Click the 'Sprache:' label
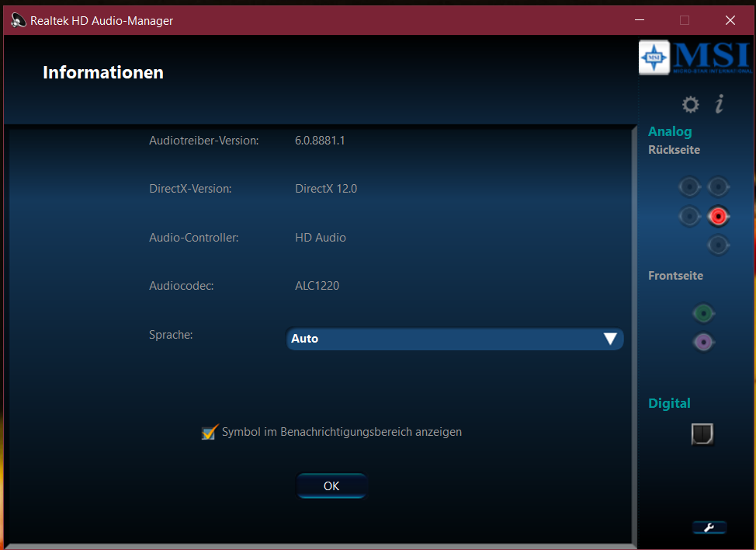756x550 pixels. point(171,335)
